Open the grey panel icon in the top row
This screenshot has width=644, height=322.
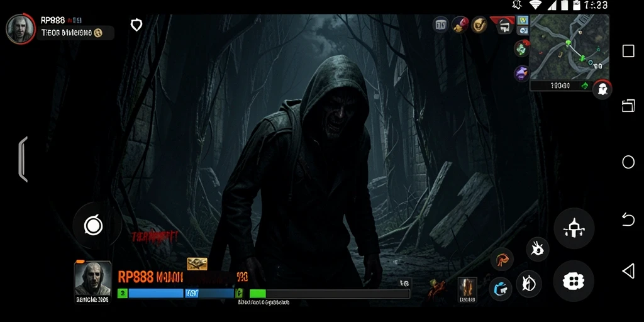pos(440,25)
